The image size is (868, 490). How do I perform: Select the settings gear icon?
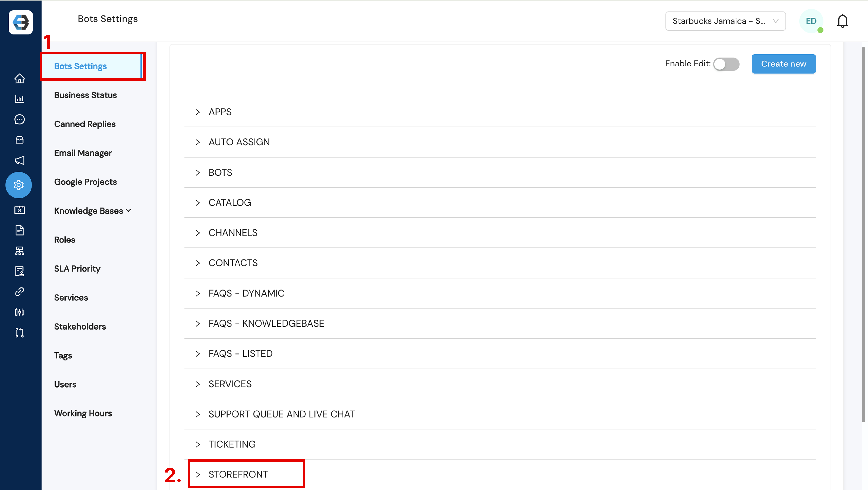(19, 185)
